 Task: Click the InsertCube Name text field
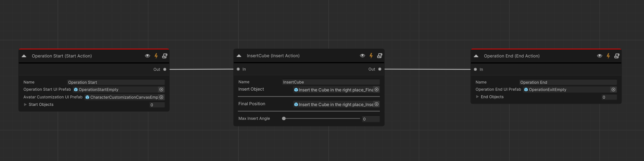(331, 82)
